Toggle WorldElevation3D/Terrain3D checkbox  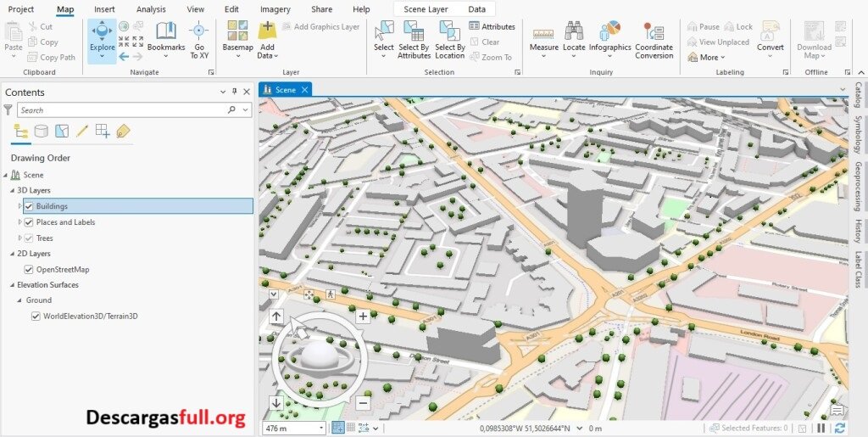click(x=36, y=317)
